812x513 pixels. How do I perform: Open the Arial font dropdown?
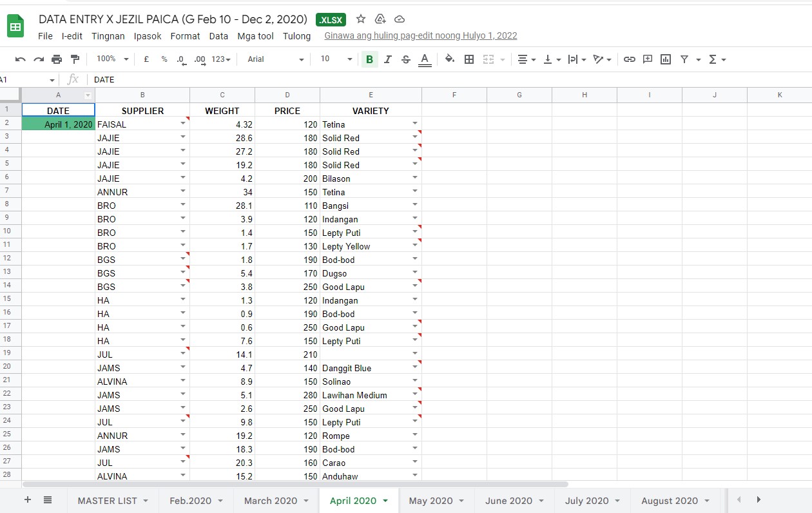click(275, 59)
